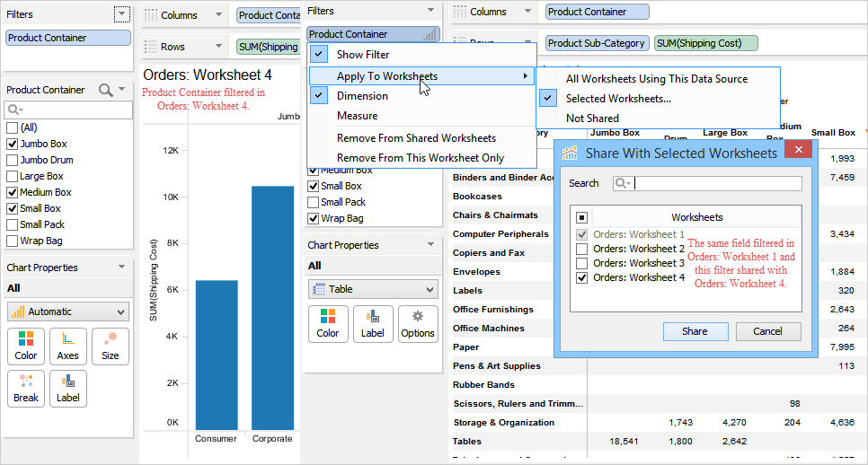The width and height of the screenshot is (868, 465).
Task: Check Orders: Worksheet 3 in the Share dialog
Action: (581, 263)
